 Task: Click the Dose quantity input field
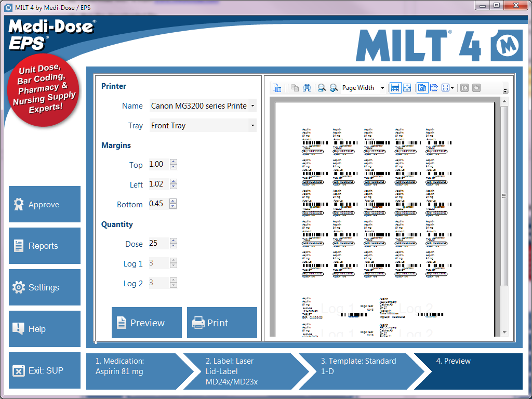(x=159, y=243)
